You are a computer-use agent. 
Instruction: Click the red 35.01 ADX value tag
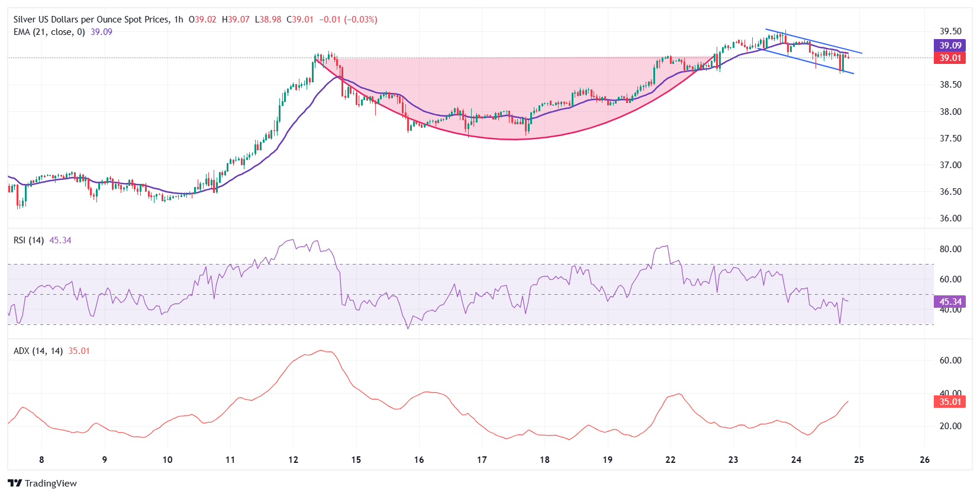[950, 402]
